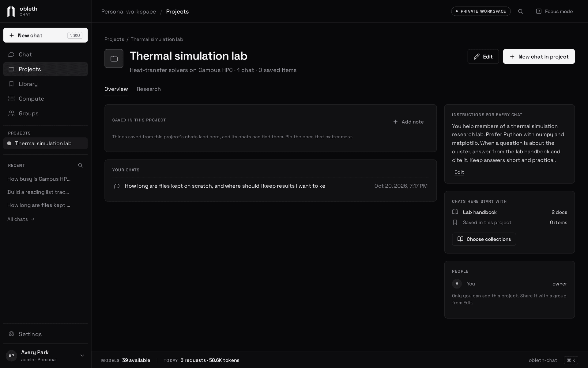Open Projects in the sidebar
Viewport: 588px width, 368px height.
click(45, 69)
